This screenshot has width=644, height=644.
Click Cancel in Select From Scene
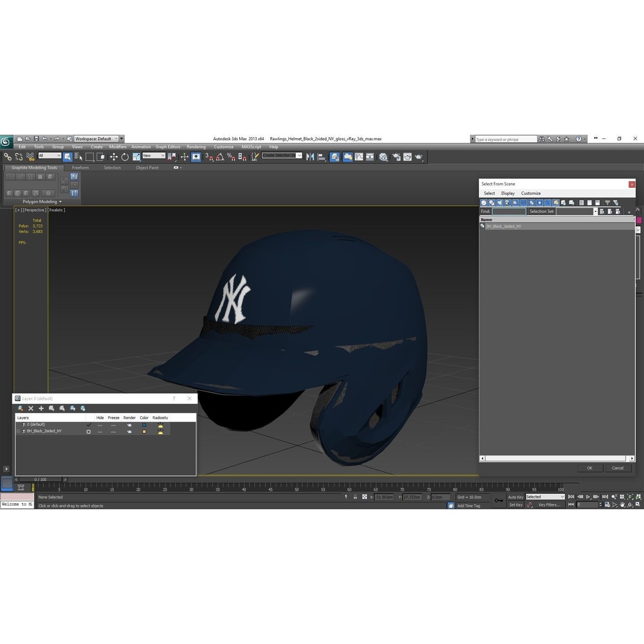click(617, 468)
